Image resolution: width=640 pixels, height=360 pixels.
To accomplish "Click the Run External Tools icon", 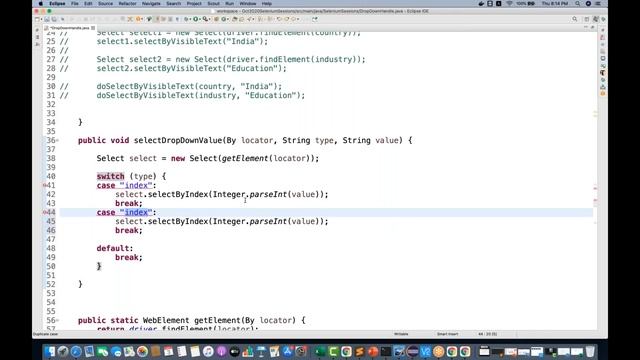I will (x=205, y=19).
